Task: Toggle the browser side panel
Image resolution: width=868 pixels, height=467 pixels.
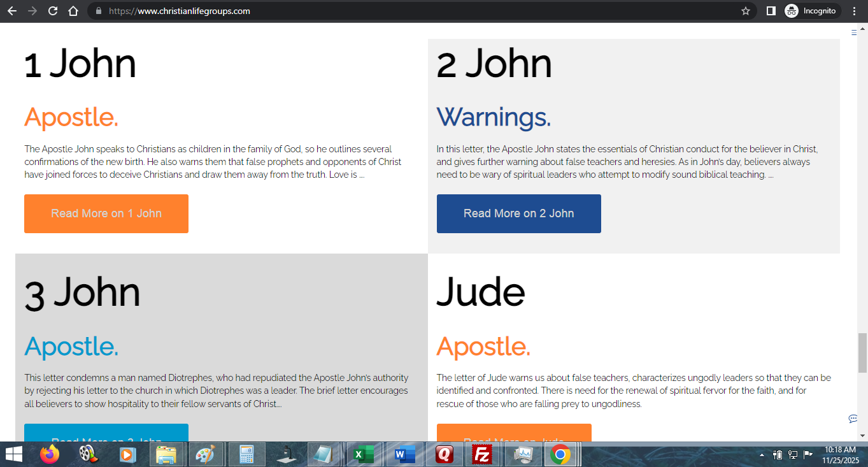Action: (x=771, y=11)
